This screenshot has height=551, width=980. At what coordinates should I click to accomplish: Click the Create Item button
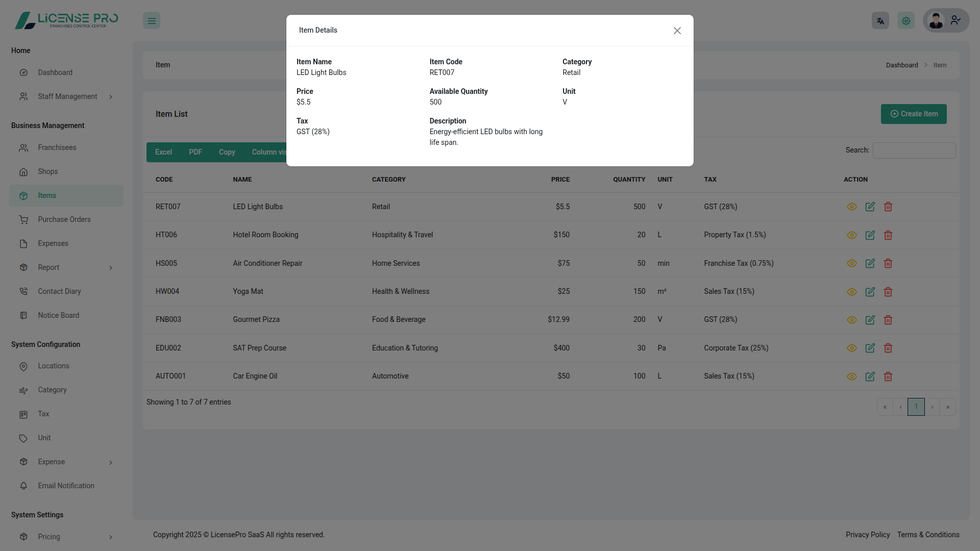[x=913, y=114]
